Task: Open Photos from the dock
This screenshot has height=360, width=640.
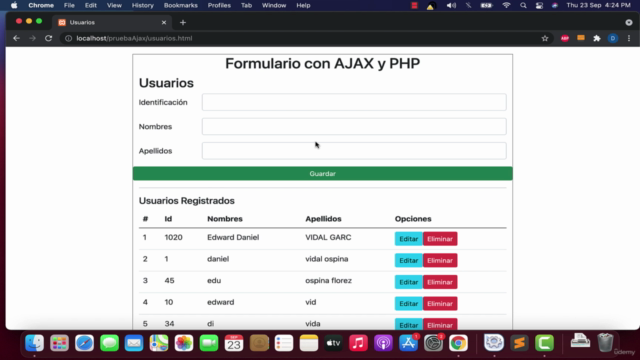Action: click(x=184, y=343)
